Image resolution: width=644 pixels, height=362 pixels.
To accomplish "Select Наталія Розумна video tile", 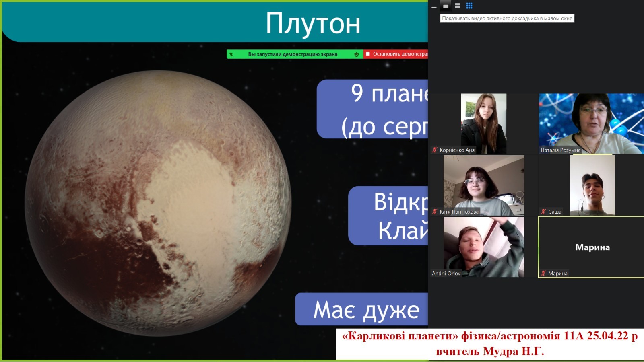I will [x=591, y=123].
